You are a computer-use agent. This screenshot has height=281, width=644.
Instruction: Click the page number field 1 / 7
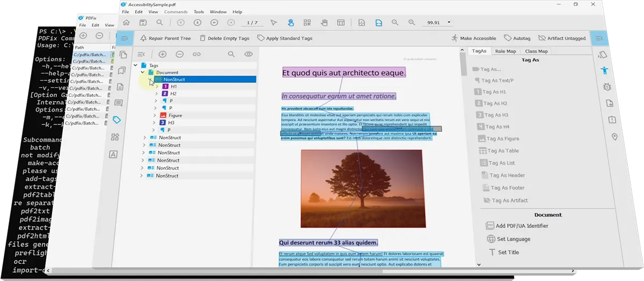(251, 23)
